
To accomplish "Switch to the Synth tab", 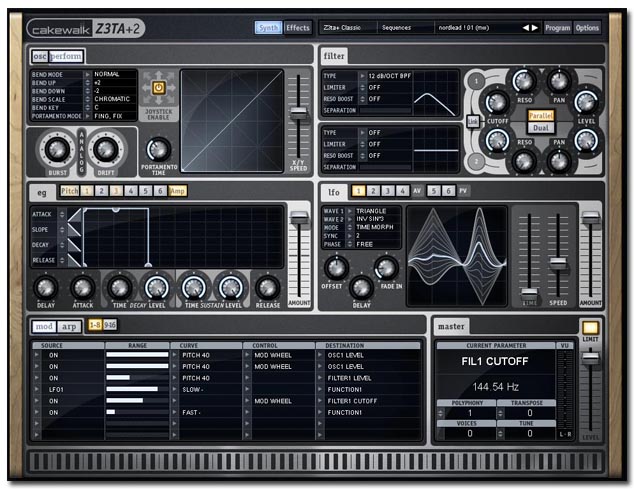I will coord(268,28).
